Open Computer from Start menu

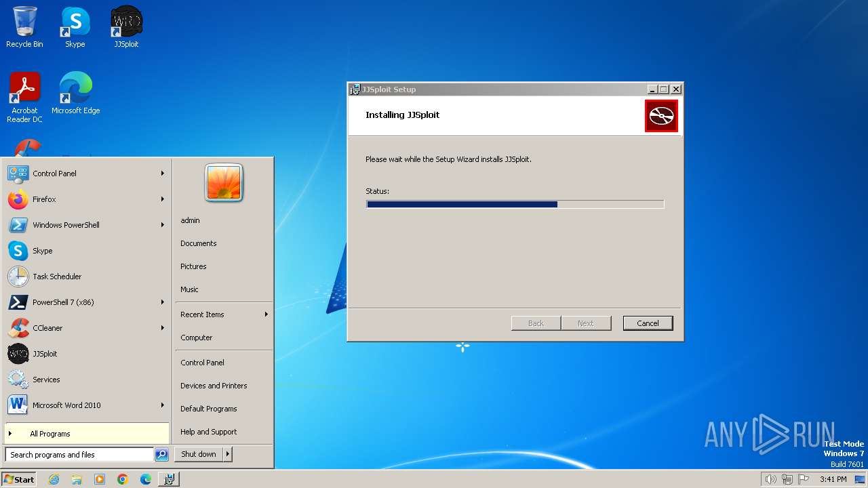coord(197,338)
